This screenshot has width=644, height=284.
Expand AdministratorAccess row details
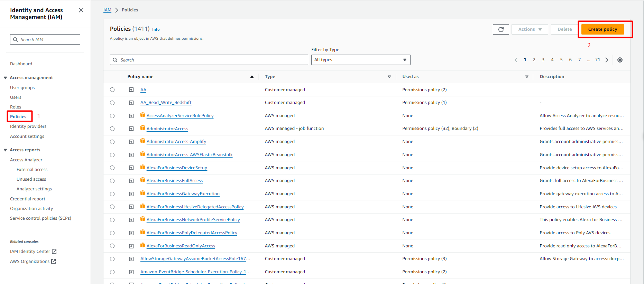[x=131, y=129]
